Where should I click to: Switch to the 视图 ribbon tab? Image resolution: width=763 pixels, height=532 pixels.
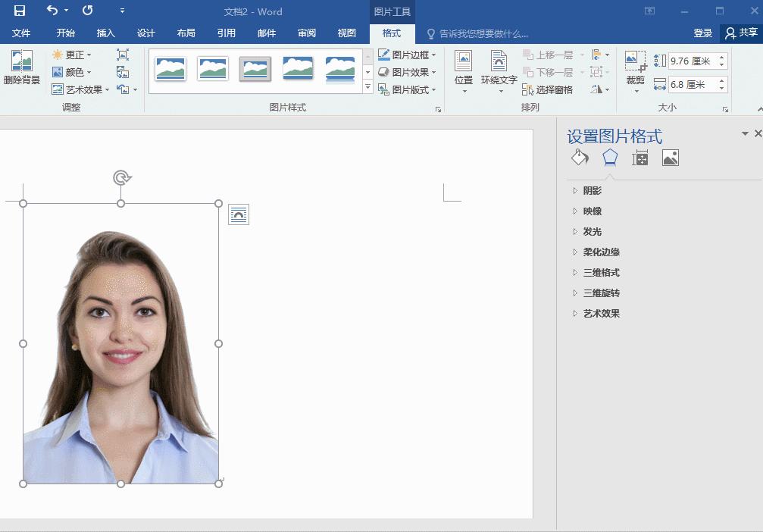(x=346, y=33)
